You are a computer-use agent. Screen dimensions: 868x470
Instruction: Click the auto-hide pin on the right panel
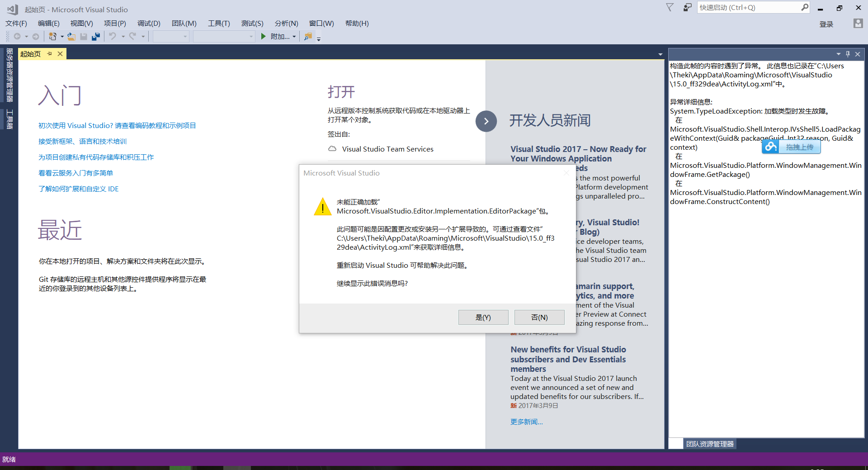tap(848, 54)
